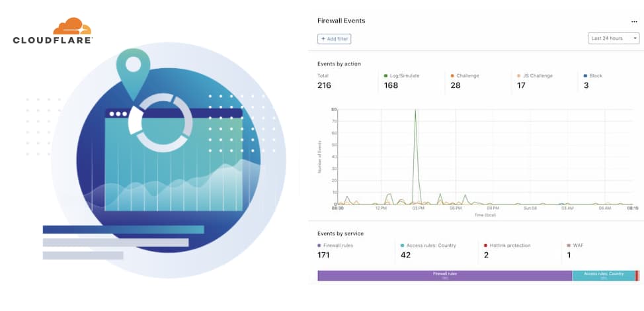The width and height of the screenshot is (644, 311).
Task: Click the purple Firewall rules bar segment
Action: (x=445, y=276)
